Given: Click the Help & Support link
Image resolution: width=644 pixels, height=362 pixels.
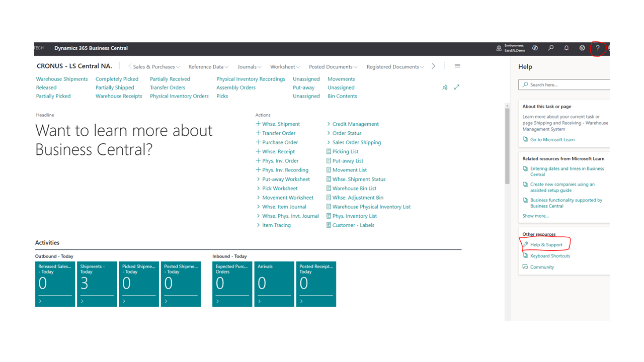Looking at the screenshot, I should point(546,245).
